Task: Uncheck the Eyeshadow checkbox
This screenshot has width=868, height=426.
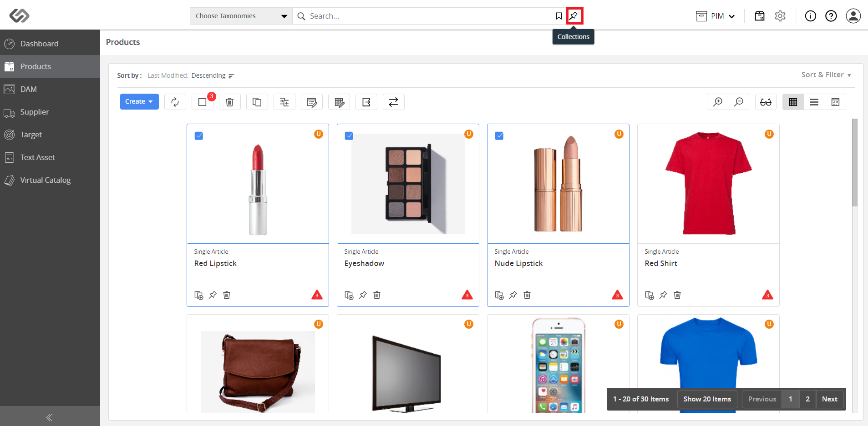Action: click(349, 135)
